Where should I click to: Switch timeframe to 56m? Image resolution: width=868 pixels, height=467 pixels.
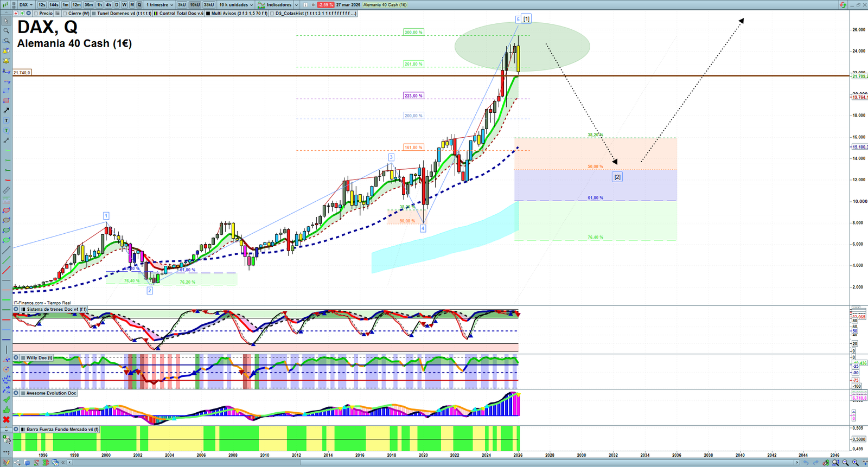pyautogui.click(x=89, y=5)
